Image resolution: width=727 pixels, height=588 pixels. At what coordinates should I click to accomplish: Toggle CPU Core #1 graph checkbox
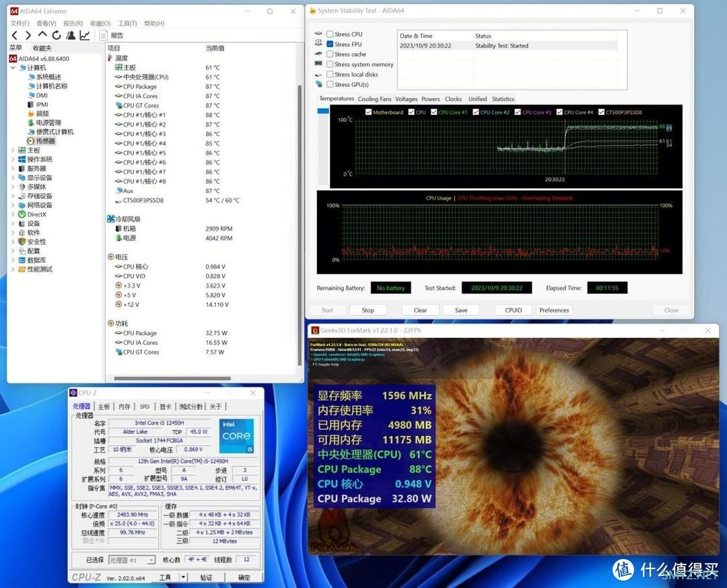click(x=434, y=112)
